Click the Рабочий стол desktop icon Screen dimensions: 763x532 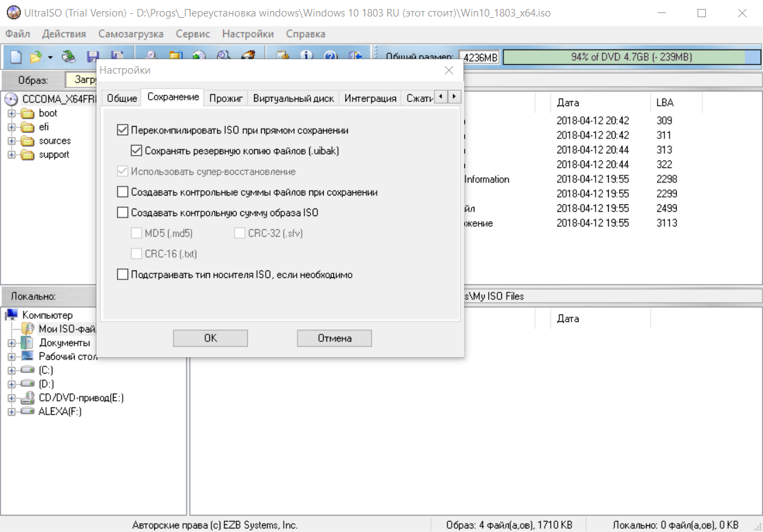pos(28,356)
